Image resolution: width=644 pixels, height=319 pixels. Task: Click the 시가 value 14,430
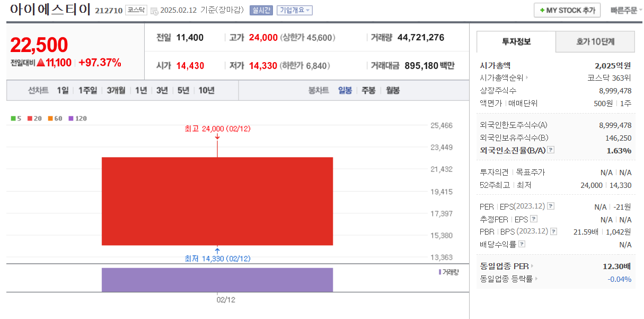click(x=190, y=66)
